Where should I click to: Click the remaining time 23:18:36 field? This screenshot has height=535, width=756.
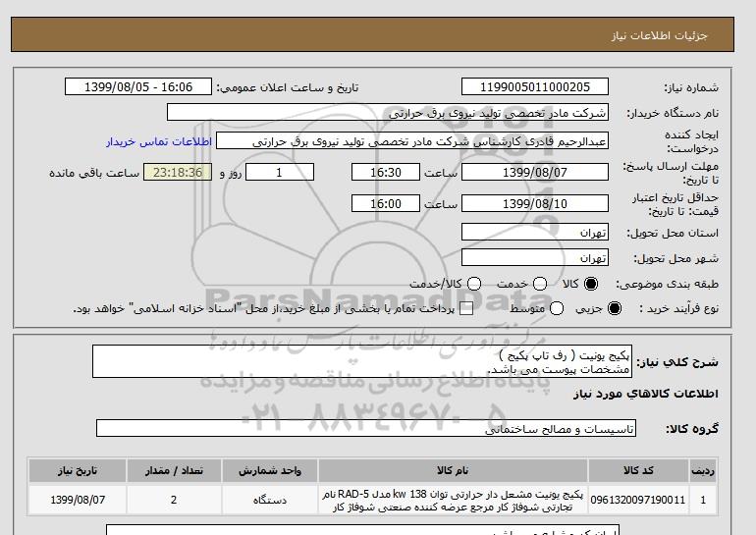[x=178, y=172]
